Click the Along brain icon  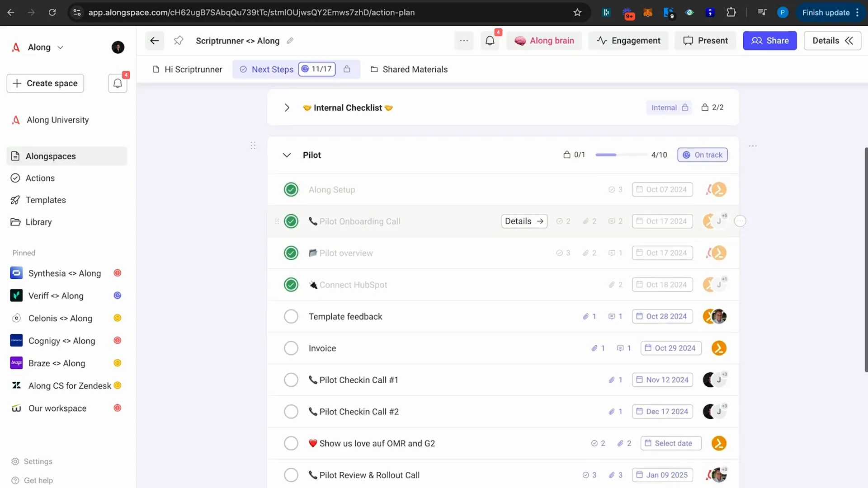pos(520,40)
